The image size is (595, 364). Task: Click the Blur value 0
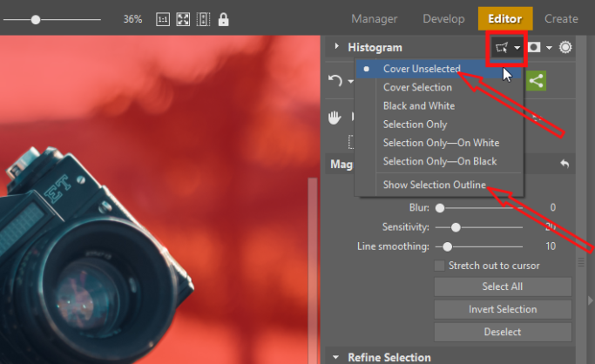553,207
